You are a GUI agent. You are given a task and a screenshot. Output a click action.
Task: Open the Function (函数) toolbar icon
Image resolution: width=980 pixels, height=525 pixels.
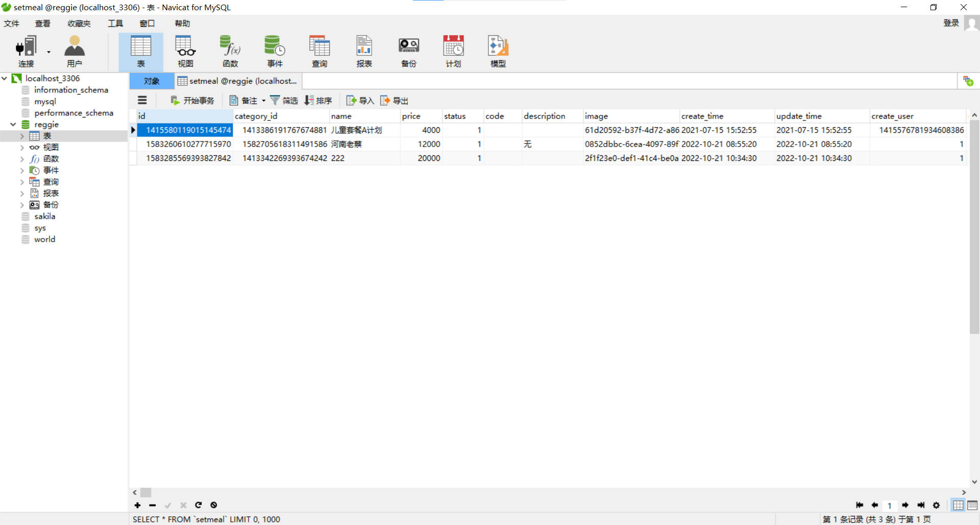pyautogui.click(x=230, y=52)
